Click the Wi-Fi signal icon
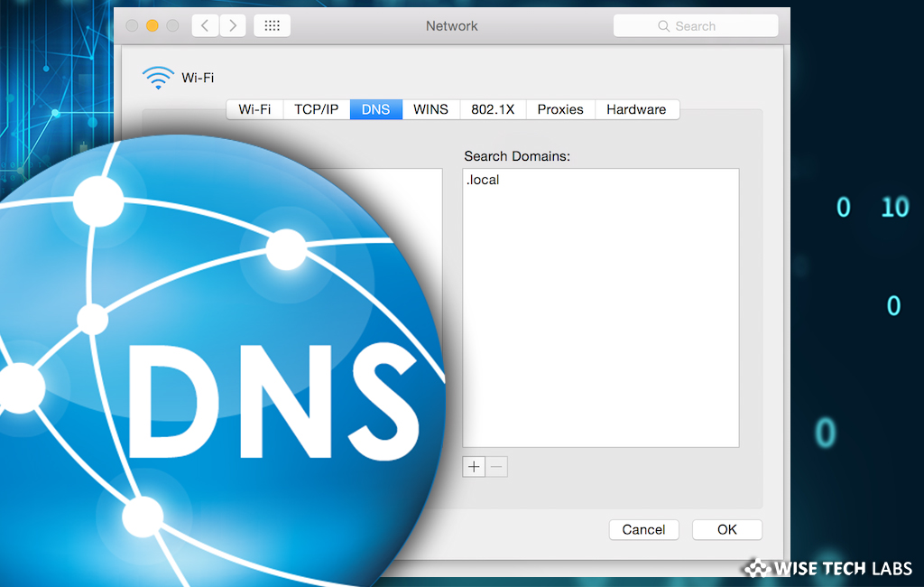Image resolution: width=924 pixels, height=587 pixels. pyautogui.click(x=158, y=78)
